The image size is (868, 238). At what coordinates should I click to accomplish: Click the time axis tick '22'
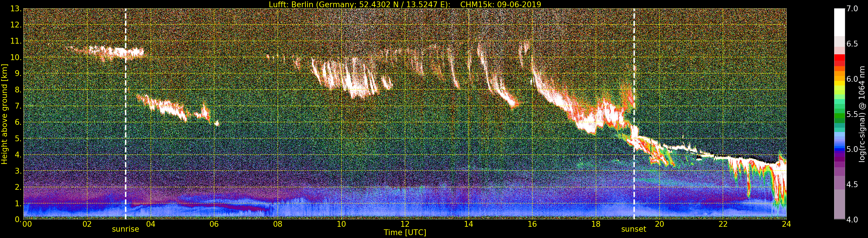723,224
